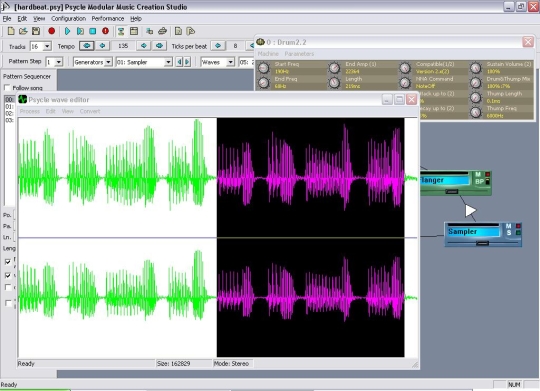The image size is (540, 391).
Task: Click the white wire volume arrow
Action: click(x=470, y=210)
